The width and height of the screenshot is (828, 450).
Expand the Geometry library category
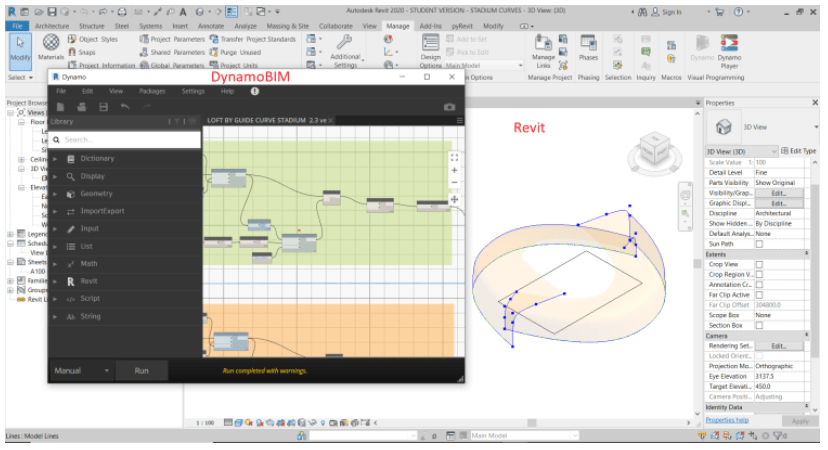(x=96, y=194)
